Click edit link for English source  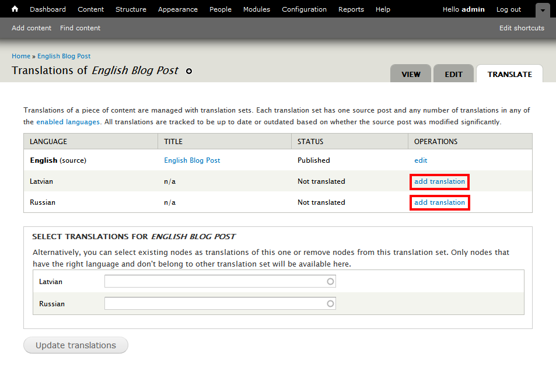pyautogui.click(x=421, y=160)
